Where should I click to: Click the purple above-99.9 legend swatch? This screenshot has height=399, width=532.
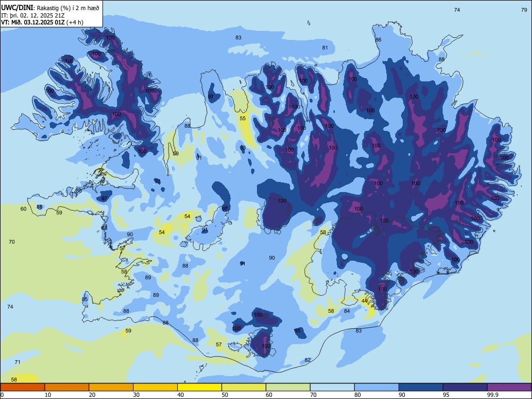[509, 387]
